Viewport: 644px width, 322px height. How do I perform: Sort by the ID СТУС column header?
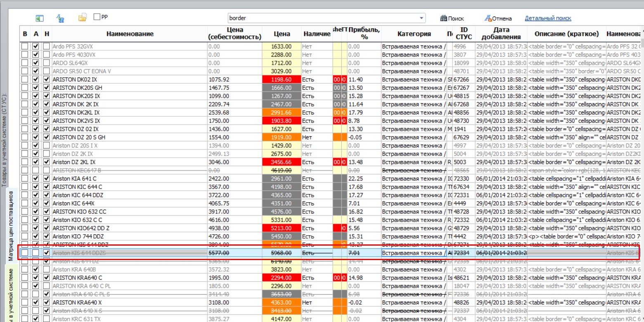point(464,34)
